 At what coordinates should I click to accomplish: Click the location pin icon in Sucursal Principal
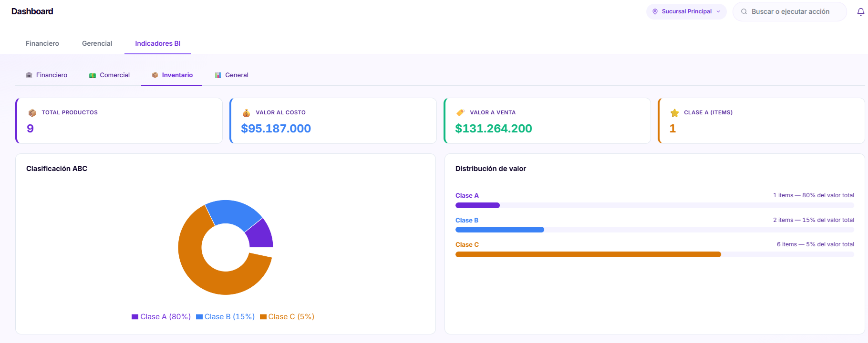point(655,11)
